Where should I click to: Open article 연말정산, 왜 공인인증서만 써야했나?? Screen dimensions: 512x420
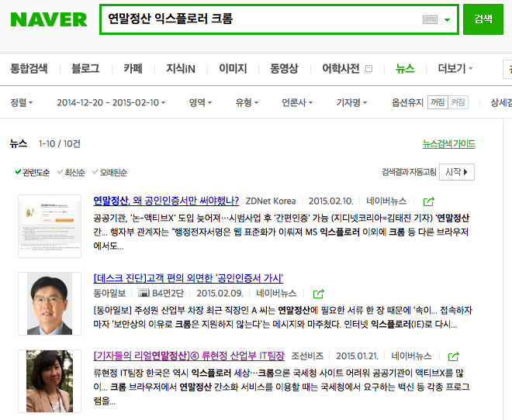[x=166, y=201]
